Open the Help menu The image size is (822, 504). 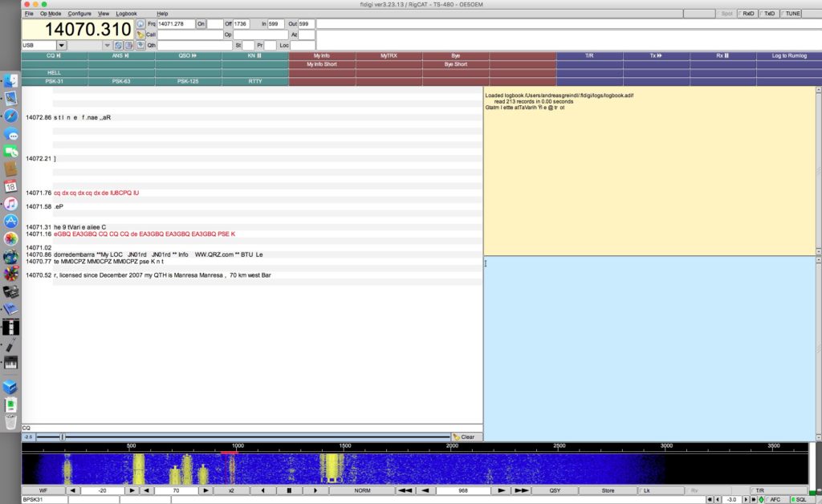click(x=162, y=14)
